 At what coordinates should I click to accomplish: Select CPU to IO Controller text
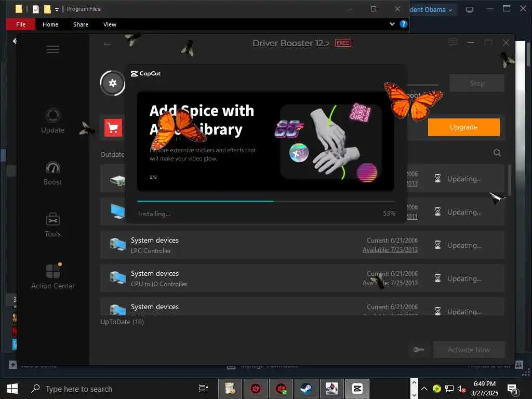point(159,284)
